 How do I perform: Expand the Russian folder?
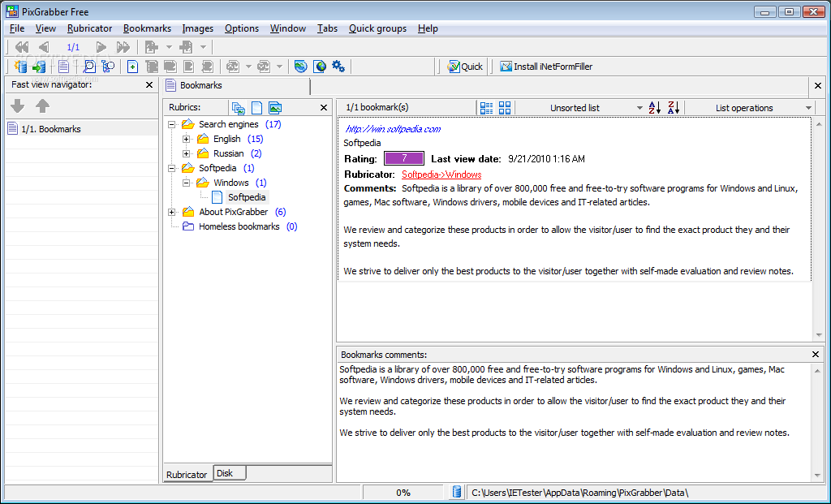[186, 153]
